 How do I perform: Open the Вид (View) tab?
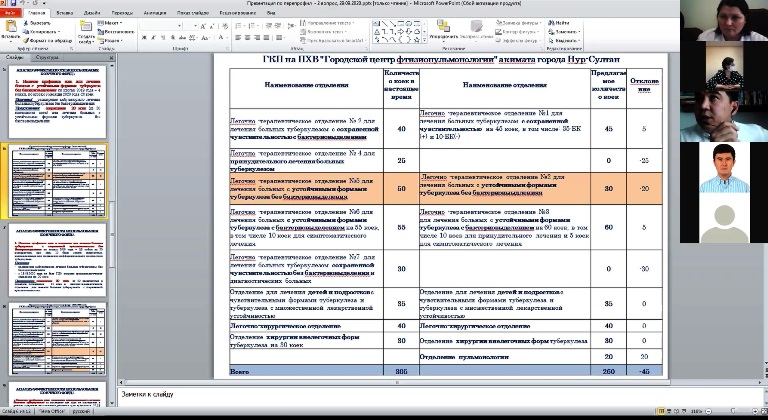pos(271,13)
